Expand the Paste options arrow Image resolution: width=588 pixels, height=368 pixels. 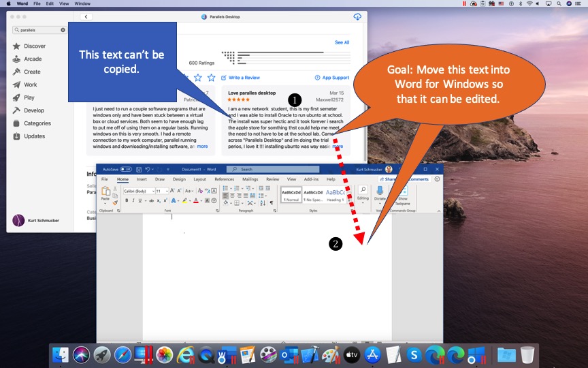coord(105,203)
